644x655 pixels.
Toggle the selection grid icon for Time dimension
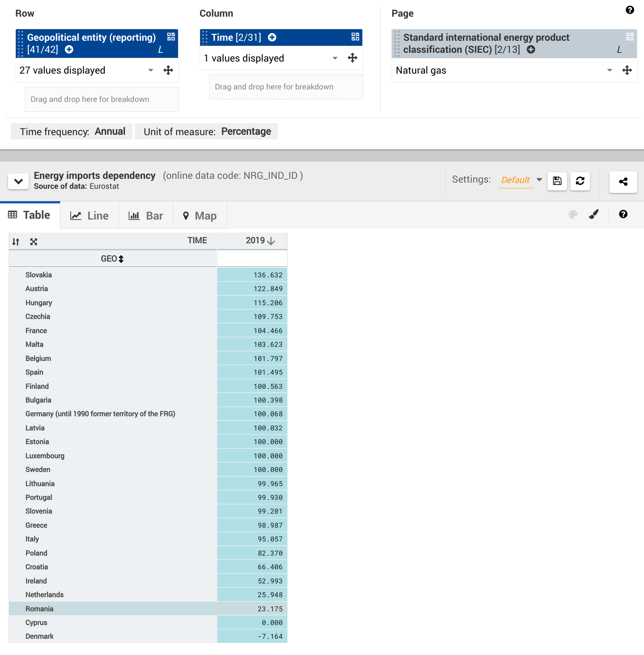(x=355, y=37)
